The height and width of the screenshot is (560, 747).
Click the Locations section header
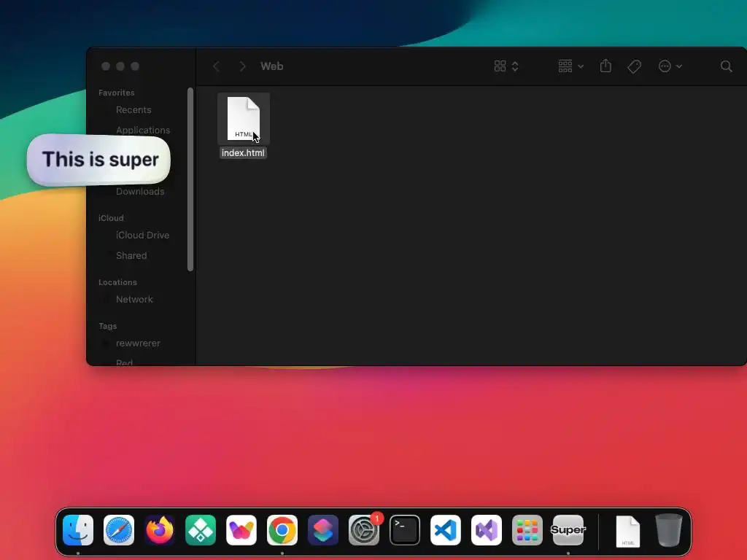click(117, 282)
